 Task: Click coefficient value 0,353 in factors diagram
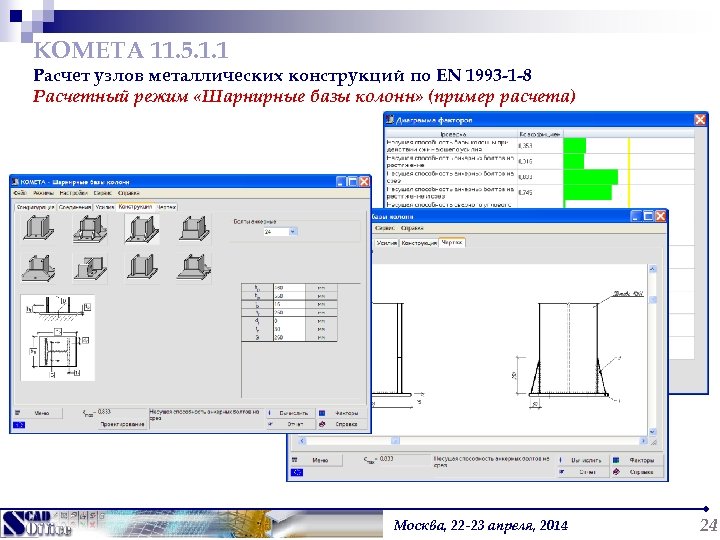tap(525, 146)
